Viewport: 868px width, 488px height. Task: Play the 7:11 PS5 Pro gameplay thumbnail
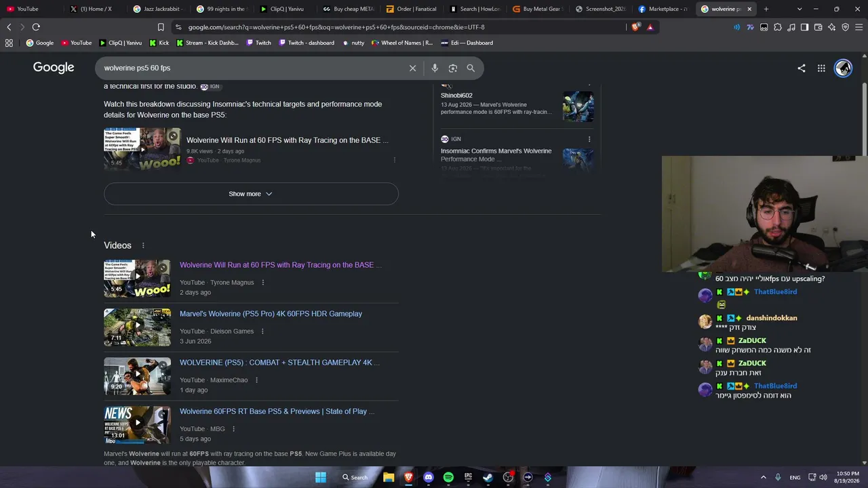[137, 327]
